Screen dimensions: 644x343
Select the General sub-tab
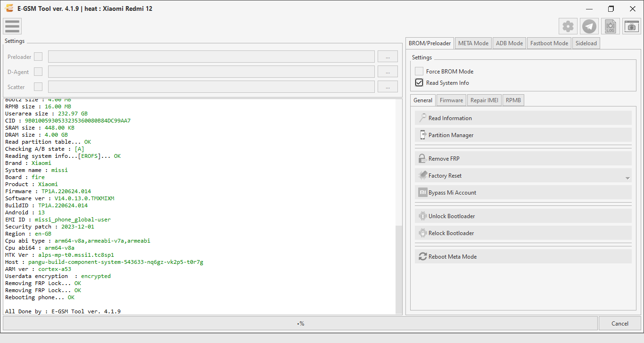[x=423, y=100]
